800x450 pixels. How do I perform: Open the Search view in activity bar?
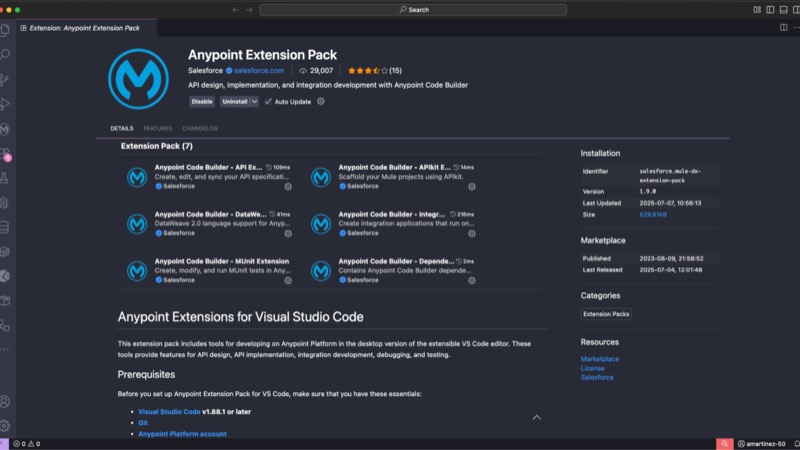pyautogui.click(x=5, y=54)
